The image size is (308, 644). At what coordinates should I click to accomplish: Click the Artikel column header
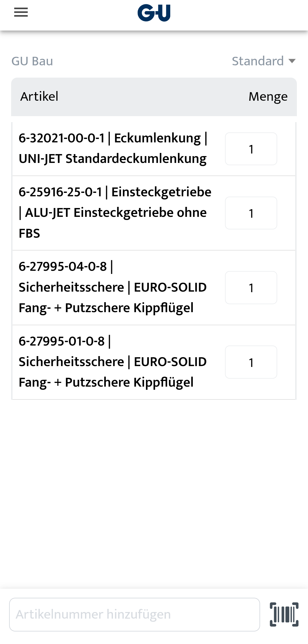(x=39, y=96)
